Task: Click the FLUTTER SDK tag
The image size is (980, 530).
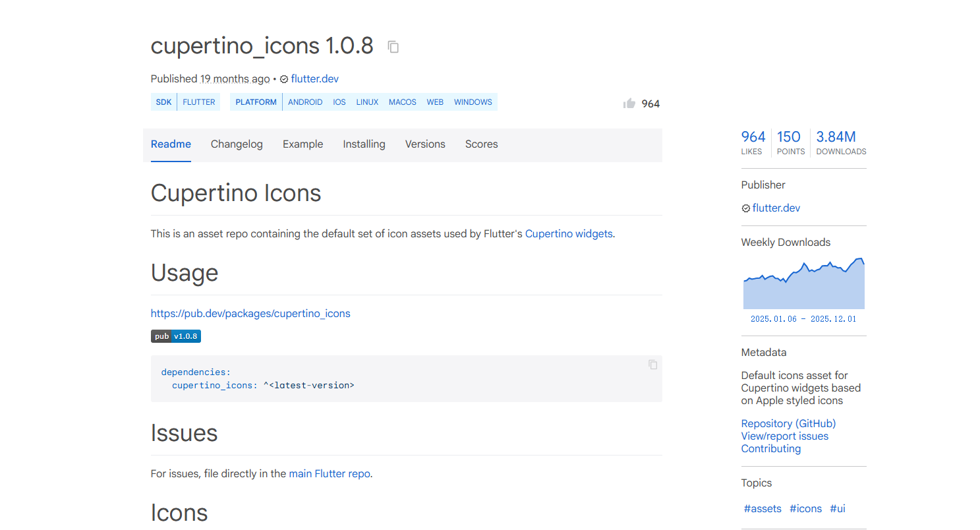Action: tap(199, 102)
